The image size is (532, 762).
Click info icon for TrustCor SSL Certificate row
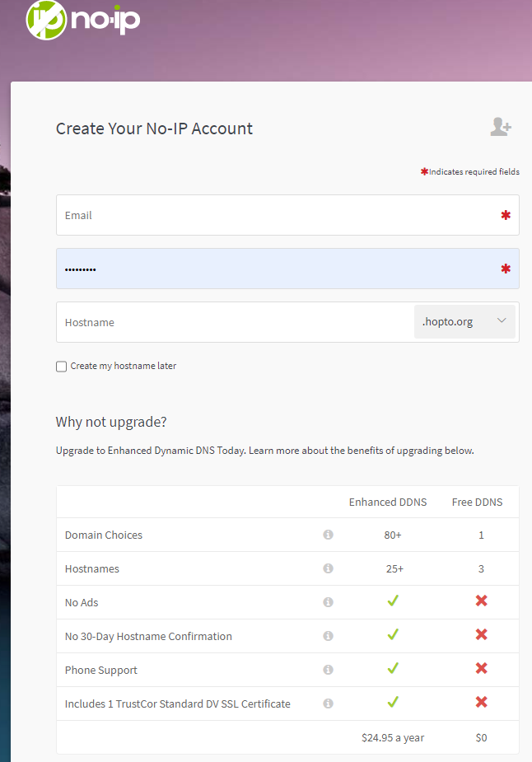[329, 704]
